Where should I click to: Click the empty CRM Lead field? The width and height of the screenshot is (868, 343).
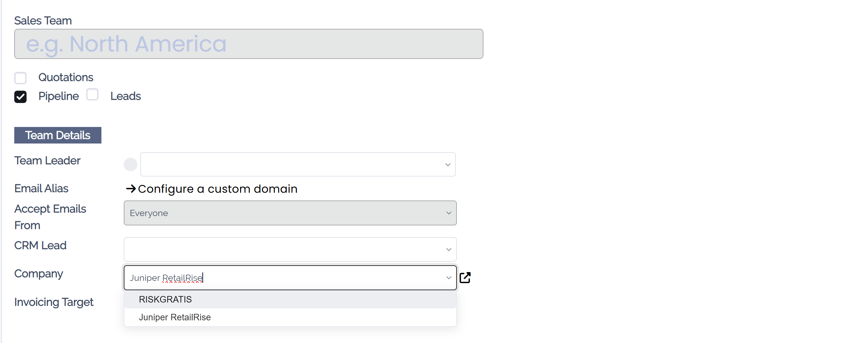(270, 249)
